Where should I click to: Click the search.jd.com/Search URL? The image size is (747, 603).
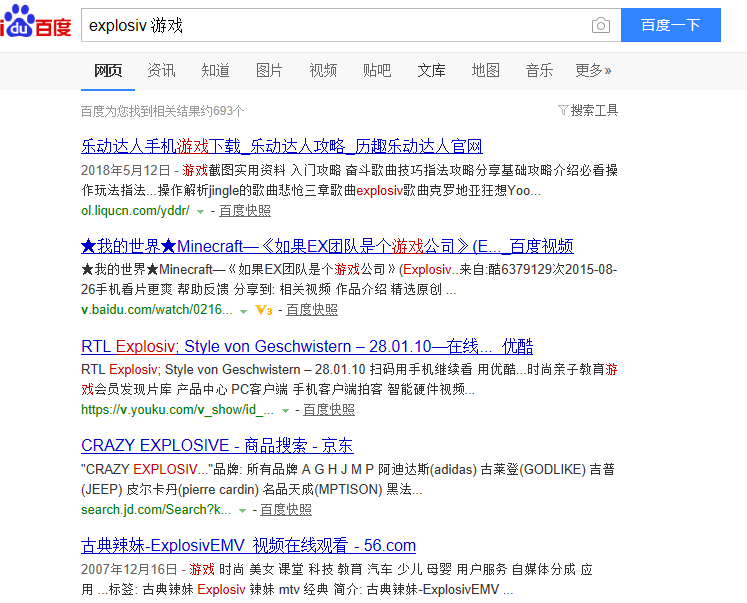coord(156,510)
